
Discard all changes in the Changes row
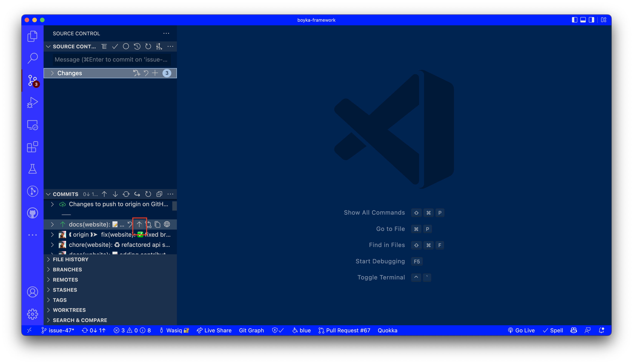146,73
